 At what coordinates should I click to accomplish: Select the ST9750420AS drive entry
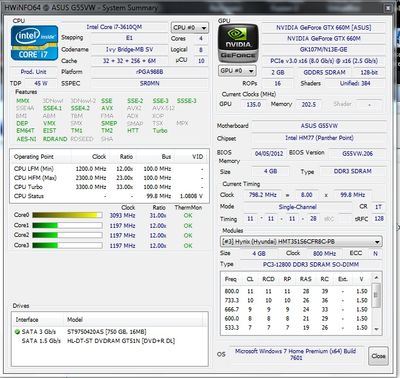click(x=110, y=332)
